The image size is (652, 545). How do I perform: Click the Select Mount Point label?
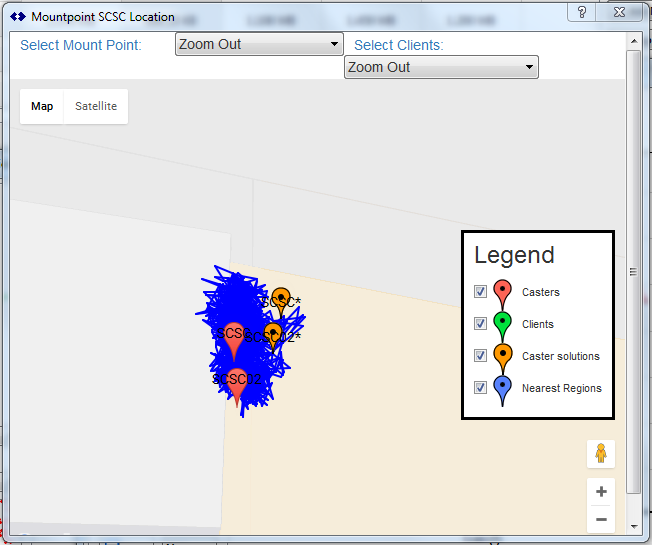click(x=81, y=45)
